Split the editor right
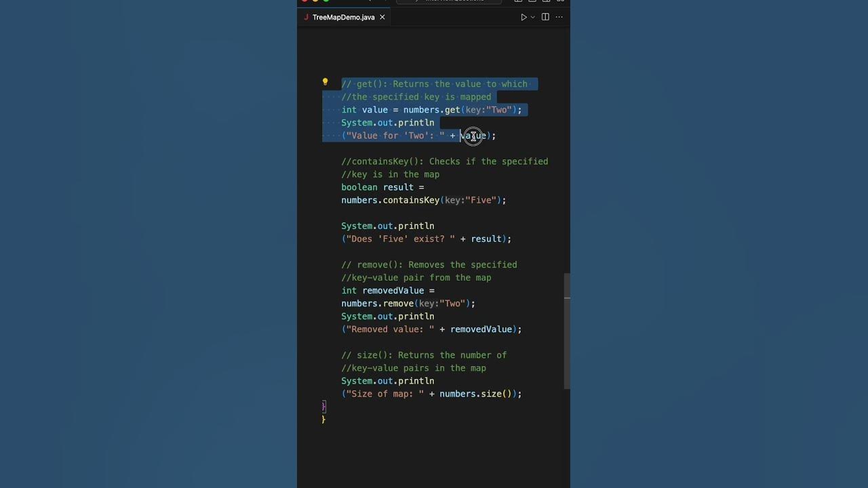Image resolution: width=868 pixels, height=488 pixels. [545, 17]
